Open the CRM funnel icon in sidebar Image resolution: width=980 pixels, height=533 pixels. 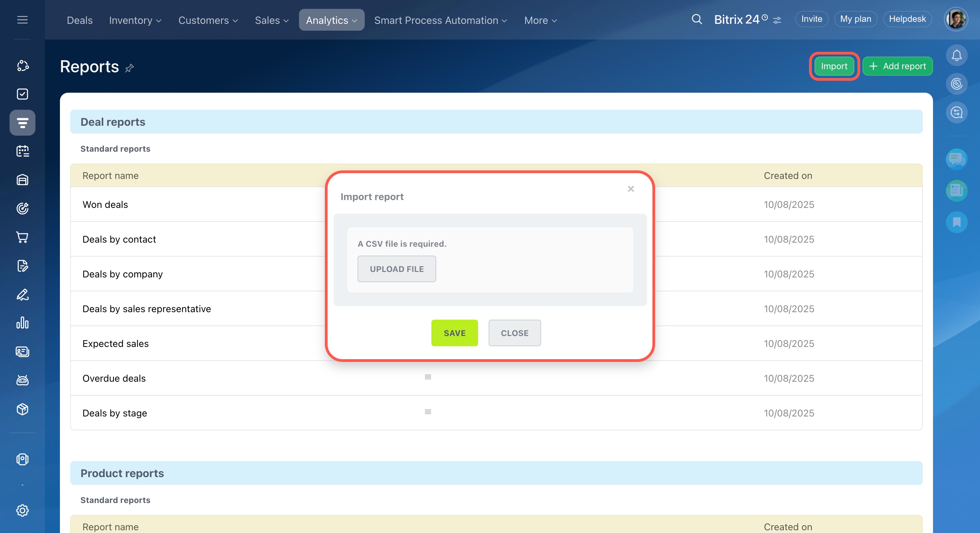coord(22,123)
